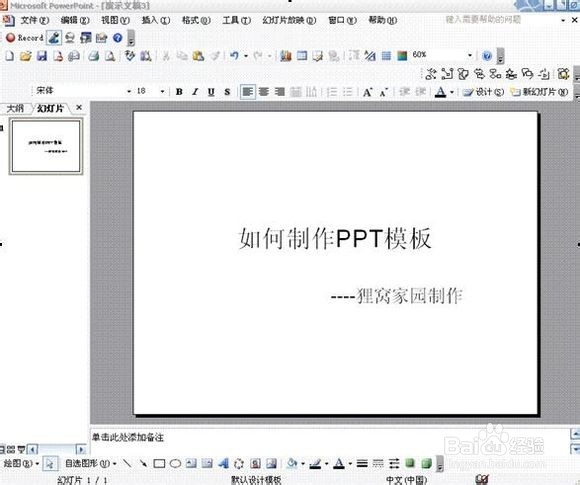The width and height of the screenshot is (580, 485).
Task: Open the 格式 (Format) menu
Action: pos(196,20)
